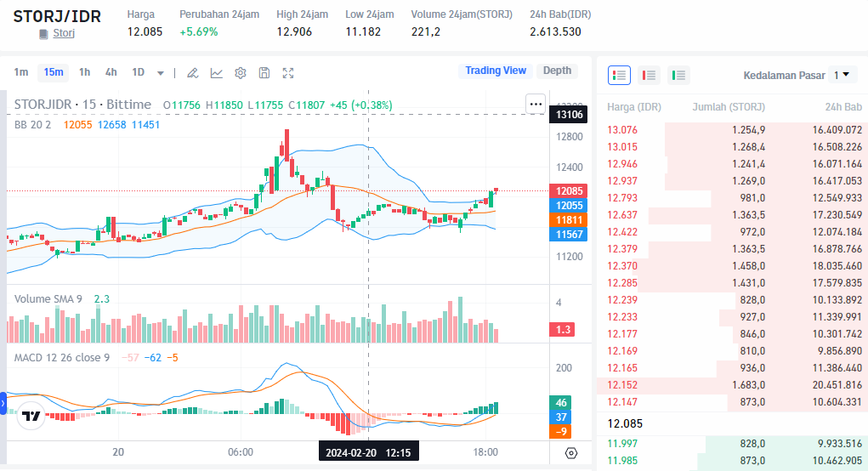Select sell order at price 12.233

click(x=732, y=317)
